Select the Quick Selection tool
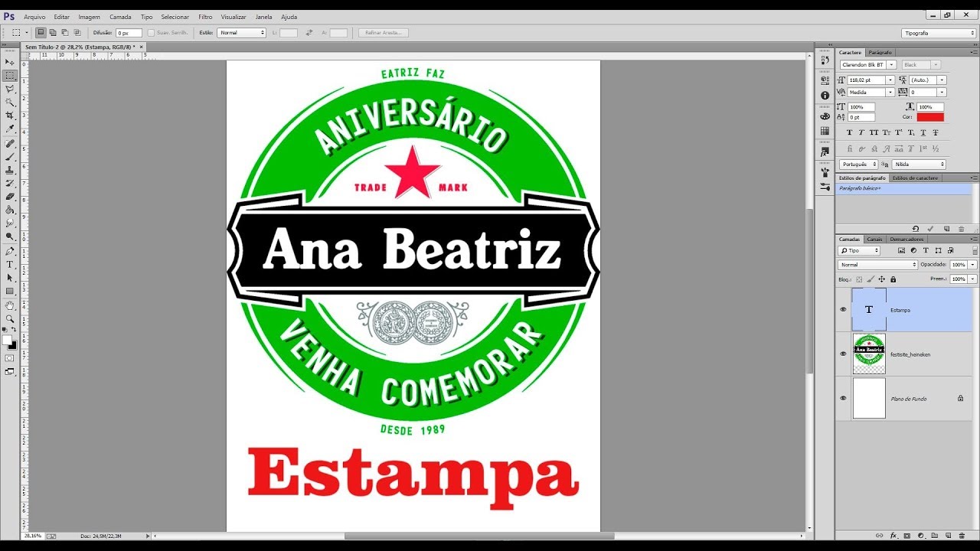 (10, 102)
